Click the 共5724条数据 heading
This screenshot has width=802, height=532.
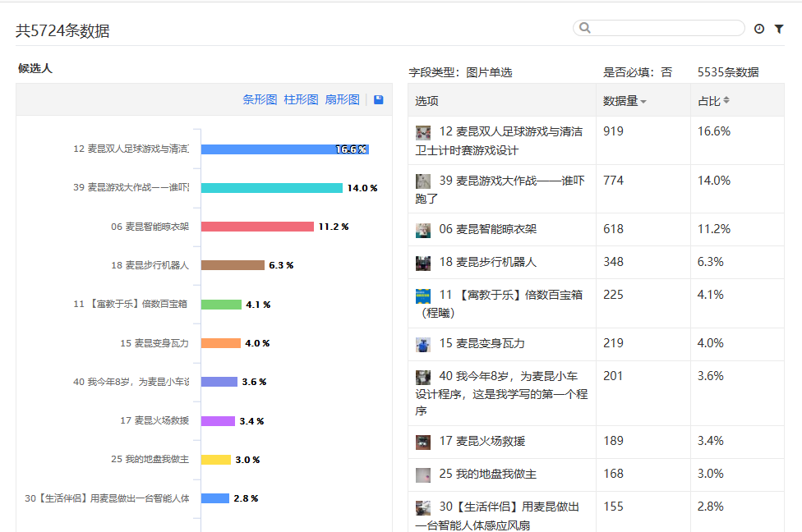coord(62,30)
